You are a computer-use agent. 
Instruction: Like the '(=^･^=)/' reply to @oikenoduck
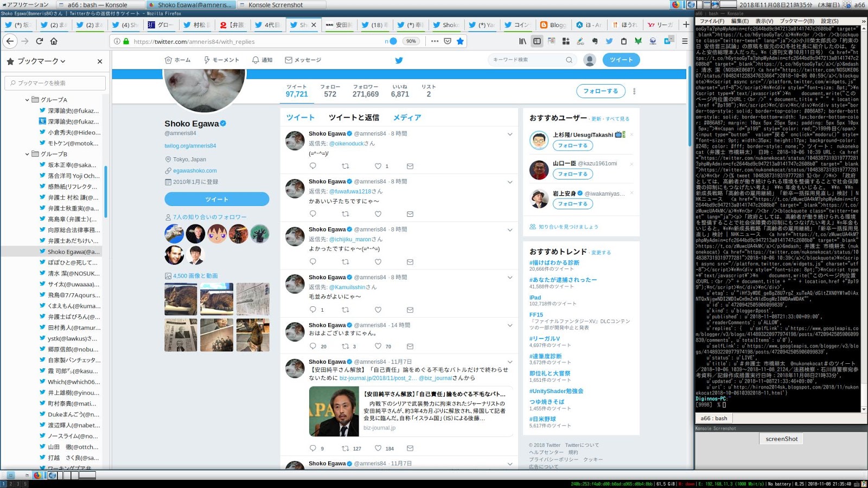378,166
